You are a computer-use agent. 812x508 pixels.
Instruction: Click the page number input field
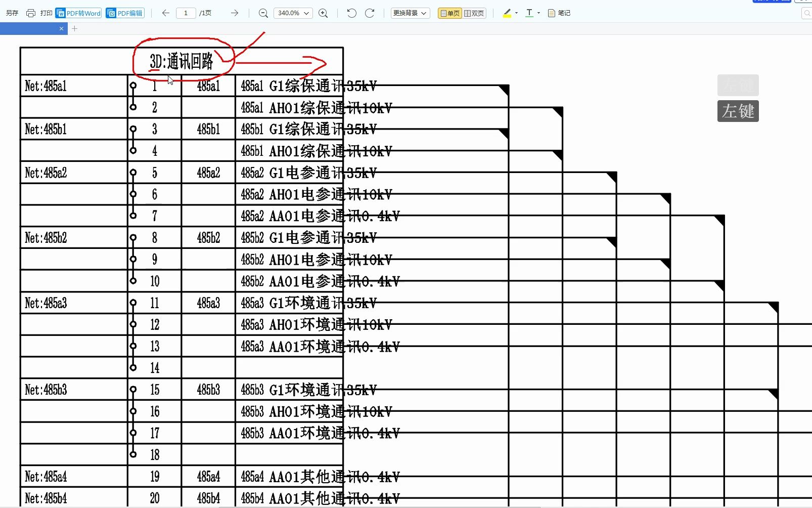click(x=186, y=13)
